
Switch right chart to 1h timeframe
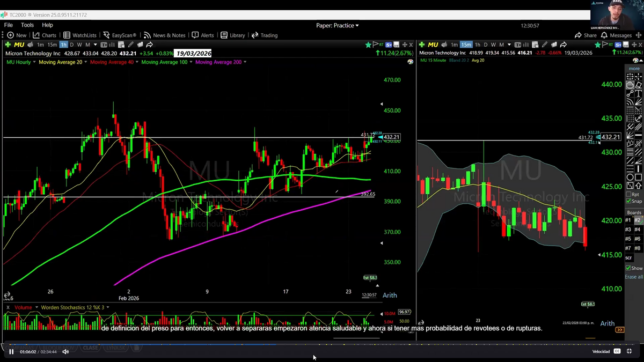(x=478, y=45)
